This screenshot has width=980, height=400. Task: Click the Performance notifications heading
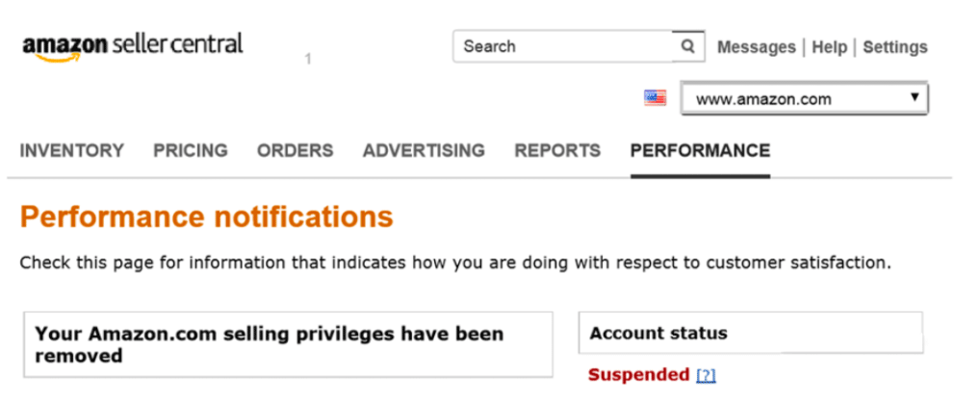tap(207, 216)
